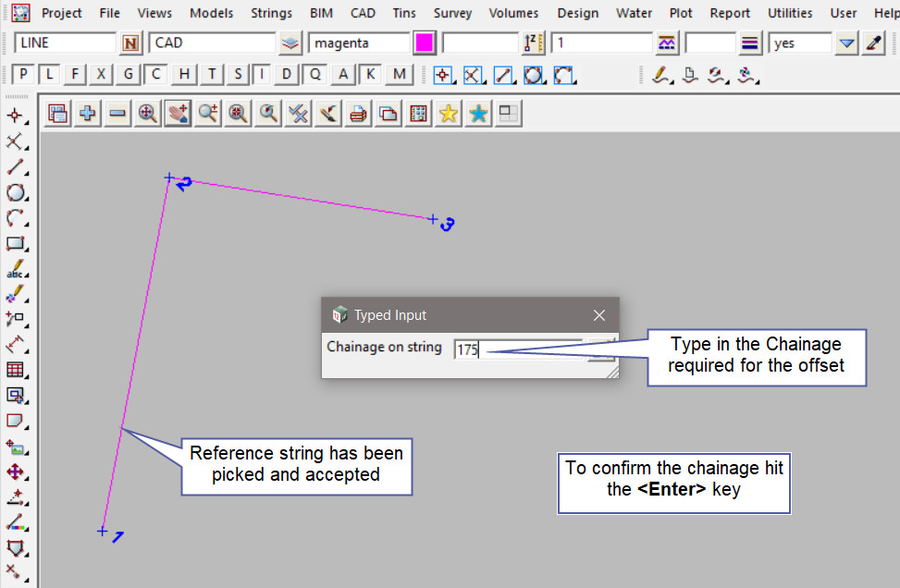Select the pan hand view tool
Image resolution: width=900 pixels, height=588 pixels.
(x=178, y=114)
